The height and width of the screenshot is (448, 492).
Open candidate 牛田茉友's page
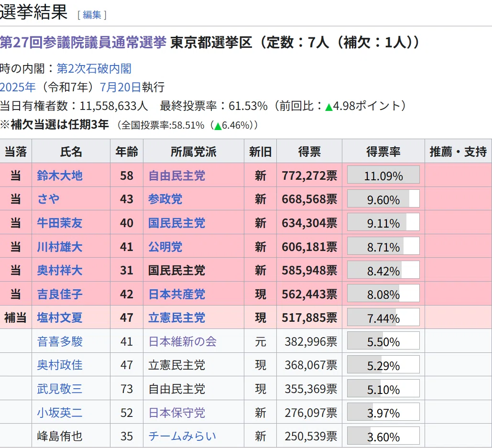[60, 223]
